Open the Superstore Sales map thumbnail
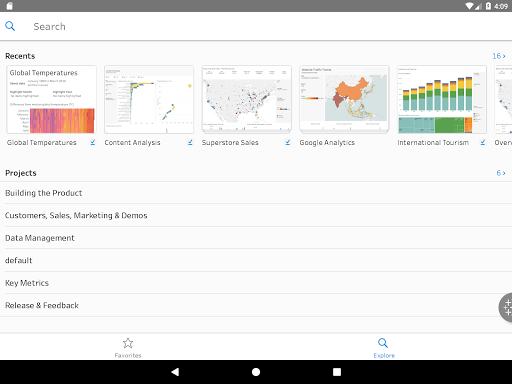 click(246, 99)
